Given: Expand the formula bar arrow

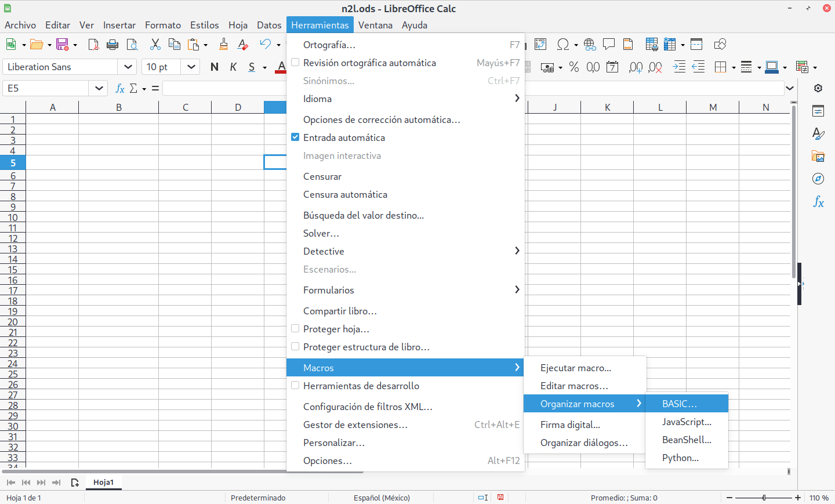Looking at the screenshot, I should pyautogui.click(x=790, y=88).
